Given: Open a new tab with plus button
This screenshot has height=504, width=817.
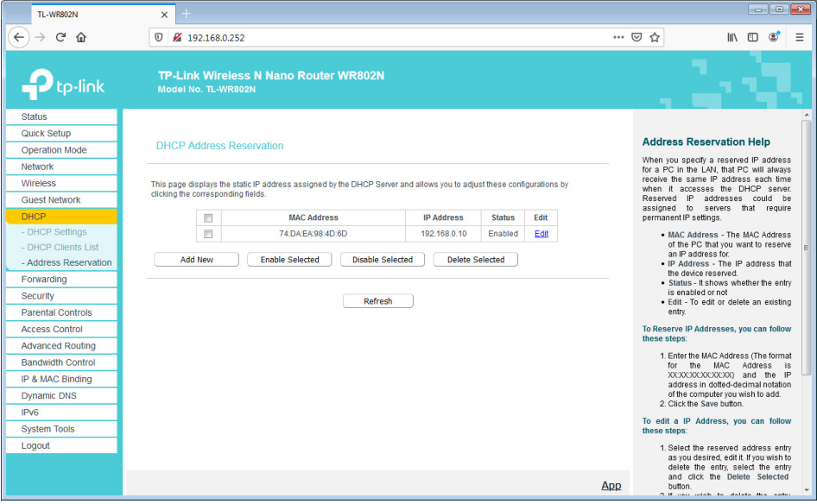Looking at the screenshot, I should point(186,14).
